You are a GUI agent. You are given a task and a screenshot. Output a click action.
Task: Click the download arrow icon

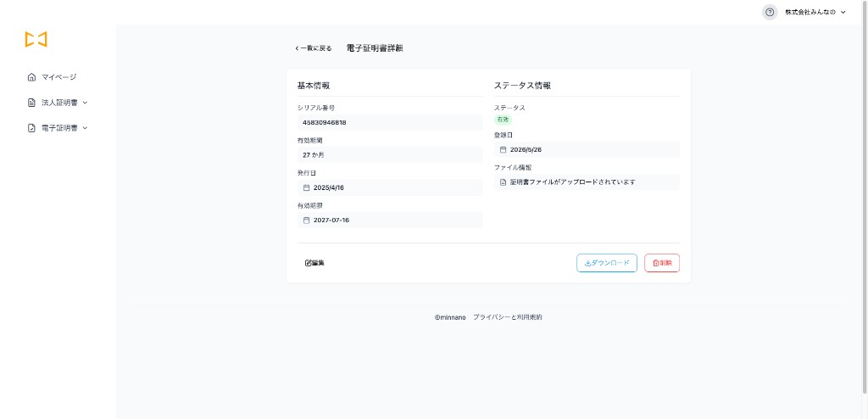588,263
